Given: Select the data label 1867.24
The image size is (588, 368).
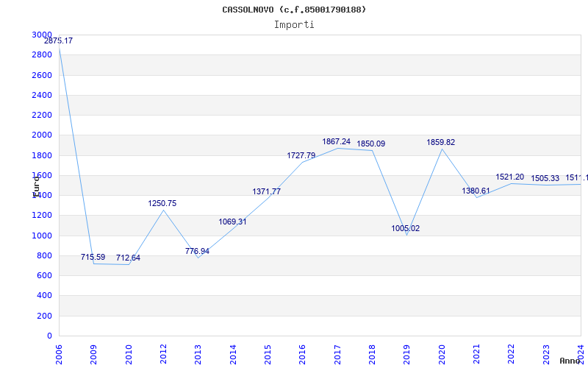Looking at the screenshot, I should (337, 141).
